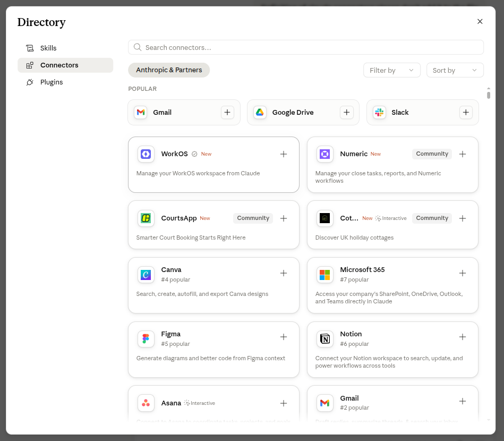Image resolution: width=504 pixels, height=441 pixels.
Task: Click the Skills scroll icon
Action: 30,48
